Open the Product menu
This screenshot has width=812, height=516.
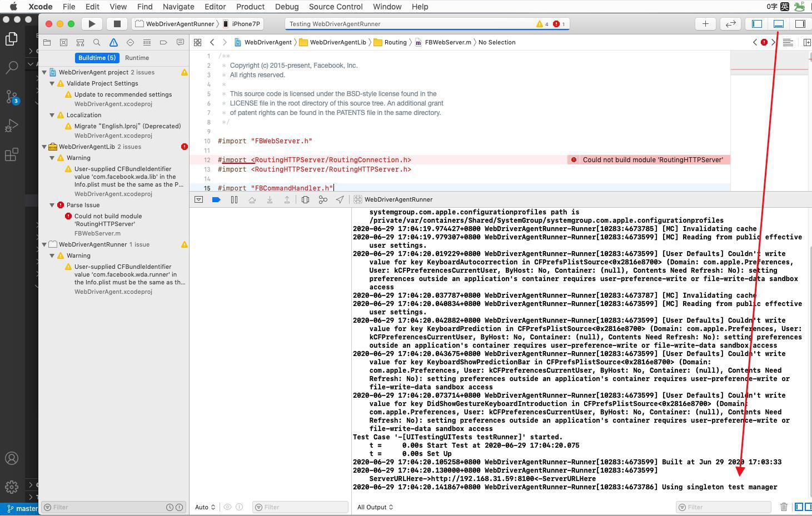pyautogui.click(x=250, y=7)
